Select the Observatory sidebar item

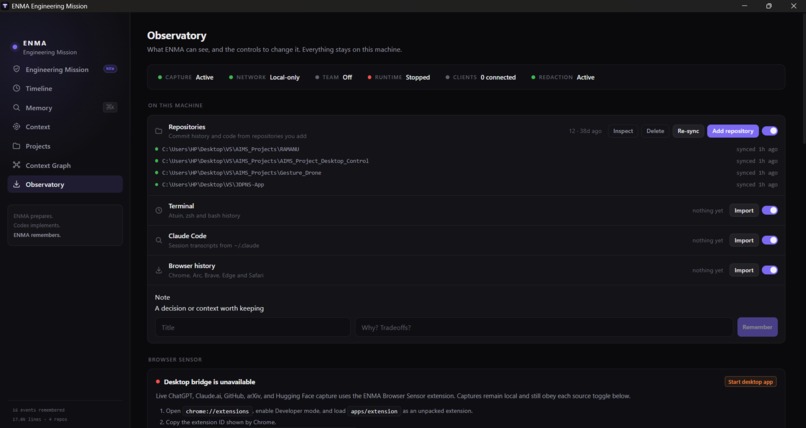coord(65,184)
